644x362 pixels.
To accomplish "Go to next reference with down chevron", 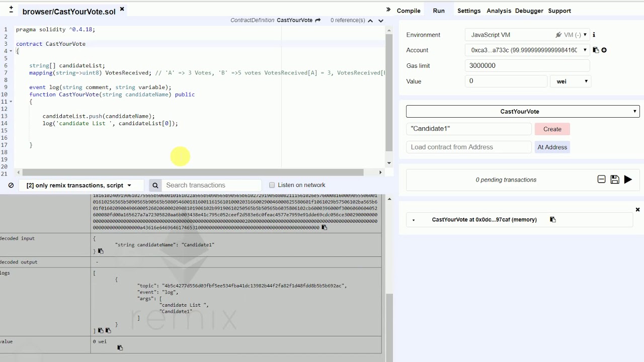I will coord(381,21).
